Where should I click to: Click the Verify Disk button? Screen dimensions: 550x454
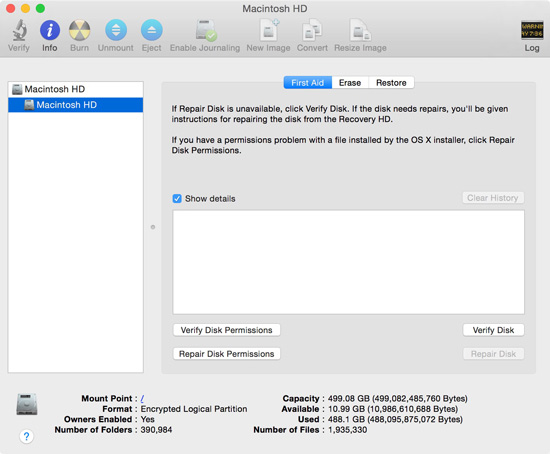coord(494,330)
